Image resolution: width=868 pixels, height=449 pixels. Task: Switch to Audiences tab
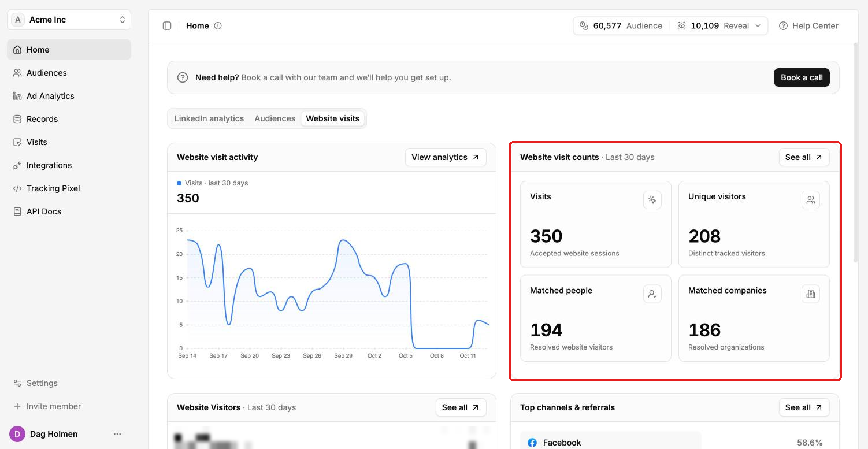click(x=275, y=118)
